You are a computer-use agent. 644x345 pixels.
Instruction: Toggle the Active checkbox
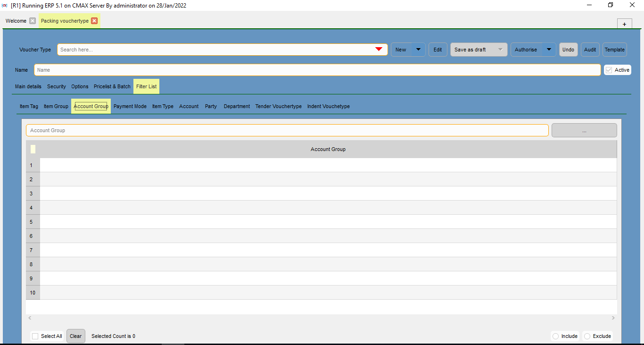point(609,70)
